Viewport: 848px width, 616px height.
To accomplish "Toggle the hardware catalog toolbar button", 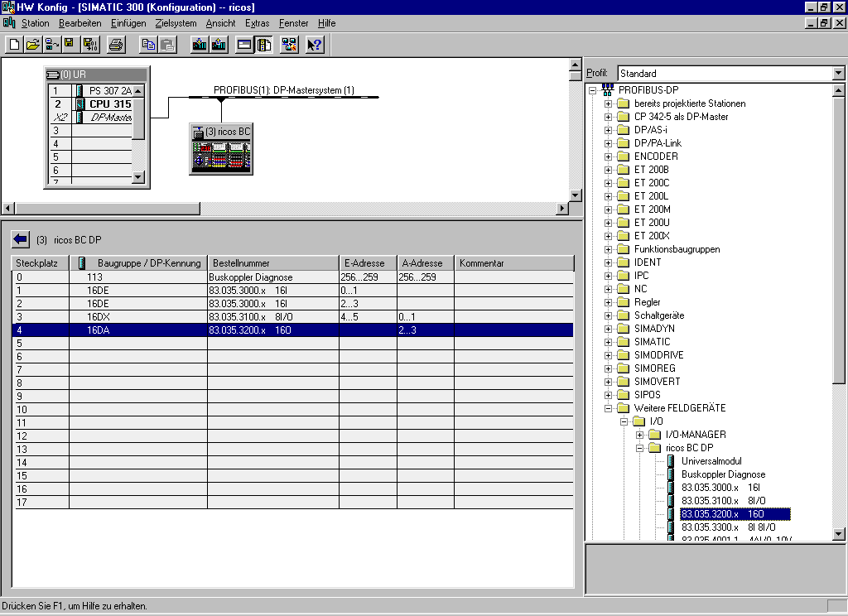I will coord(264,45).
